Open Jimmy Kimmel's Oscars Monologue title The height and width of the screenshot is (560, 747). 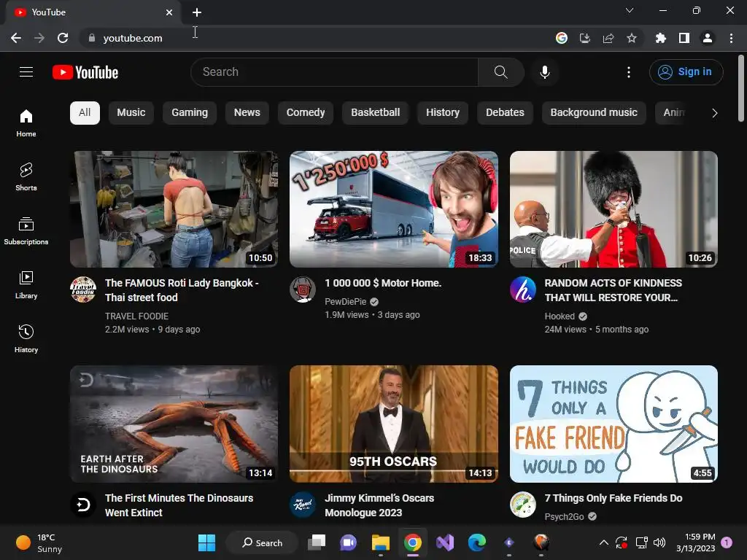pos(379,505)
